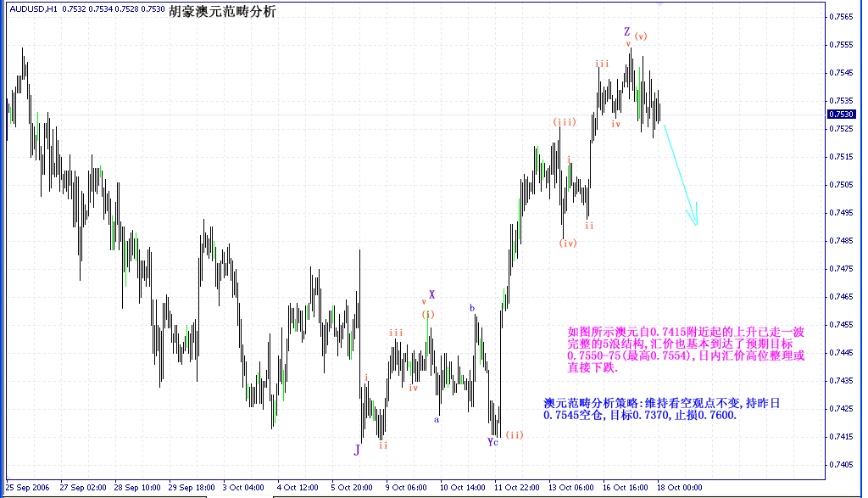Click the 0.7505 price axis label

tap(842, 184)
